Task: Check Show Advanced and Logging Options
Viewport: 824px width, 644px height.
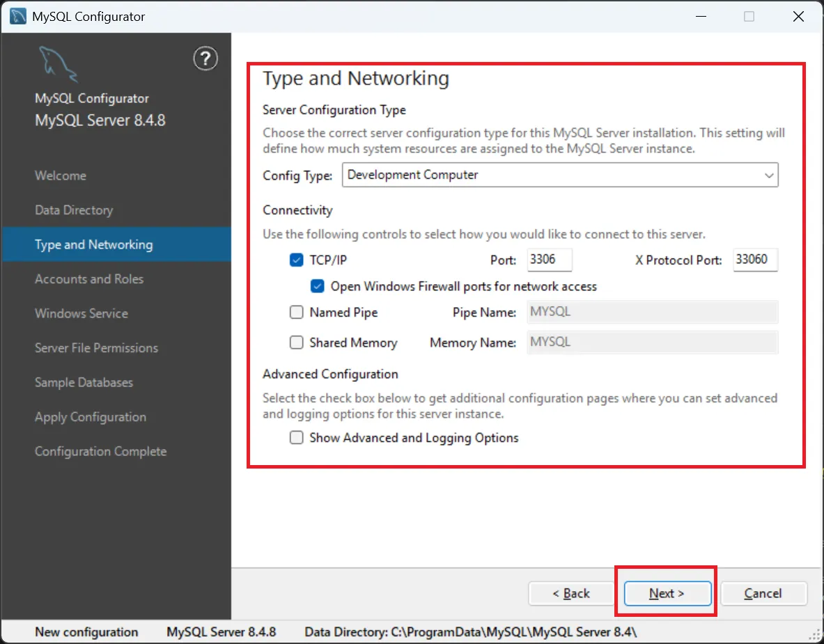Action: (297, 438)
